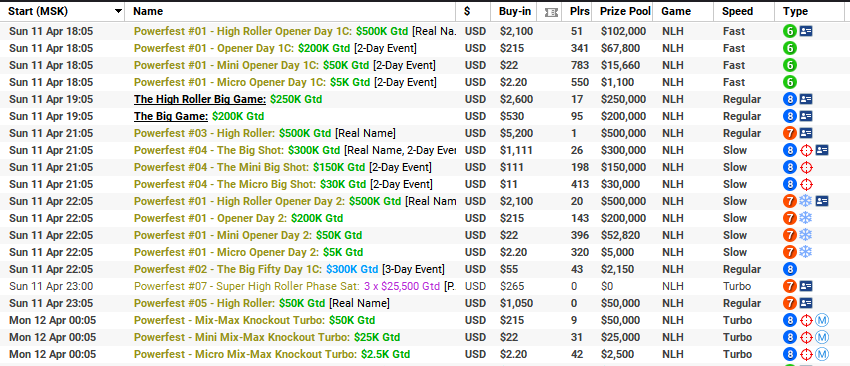
Task: Select Powerfest - Mix-Max Knockout Turbo $50K Gtd
Action: 254,320
